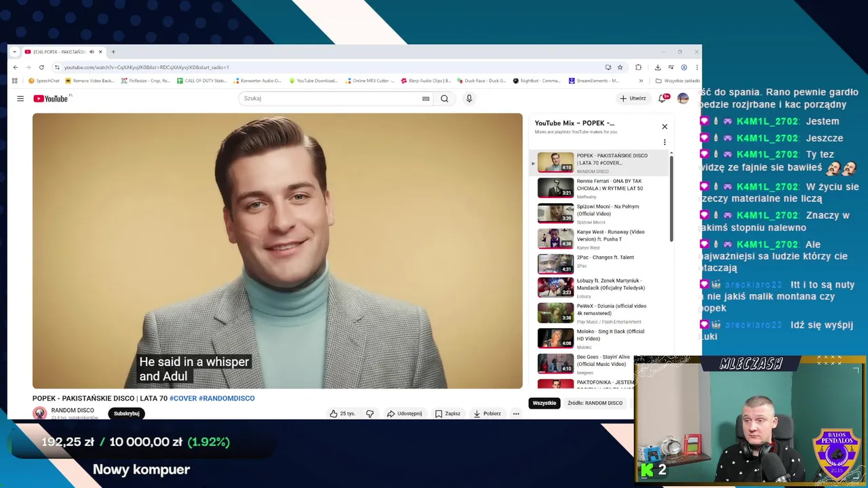Click the Pobierz download button

click(487, 413)
